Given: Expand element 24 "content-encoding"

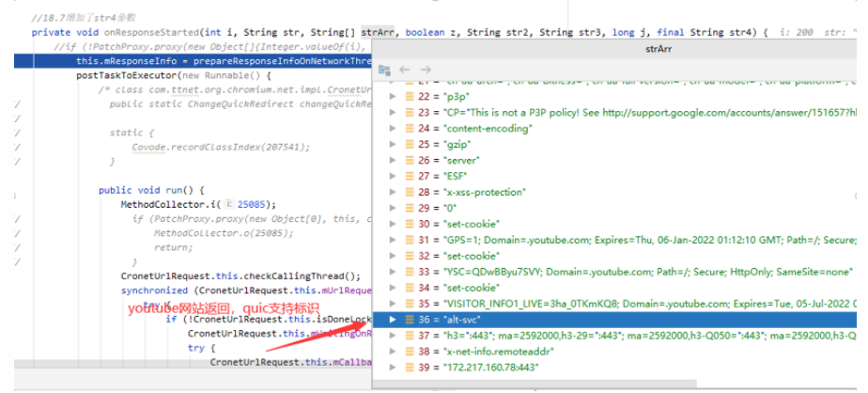Looking at the screenshot, I should [x=393, y=129].
